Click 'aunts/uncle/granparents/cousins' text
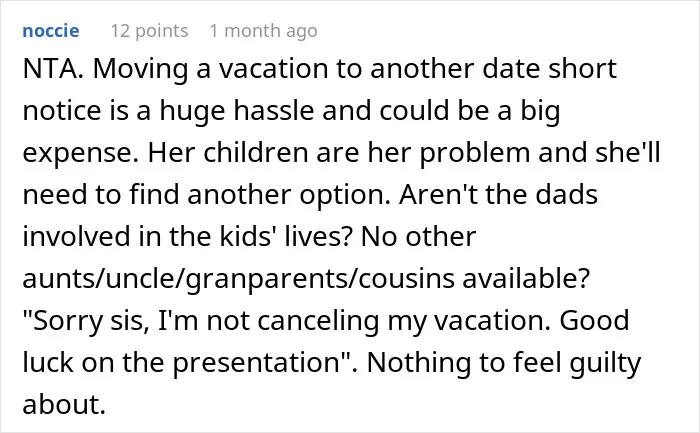 tap(238, 279)
